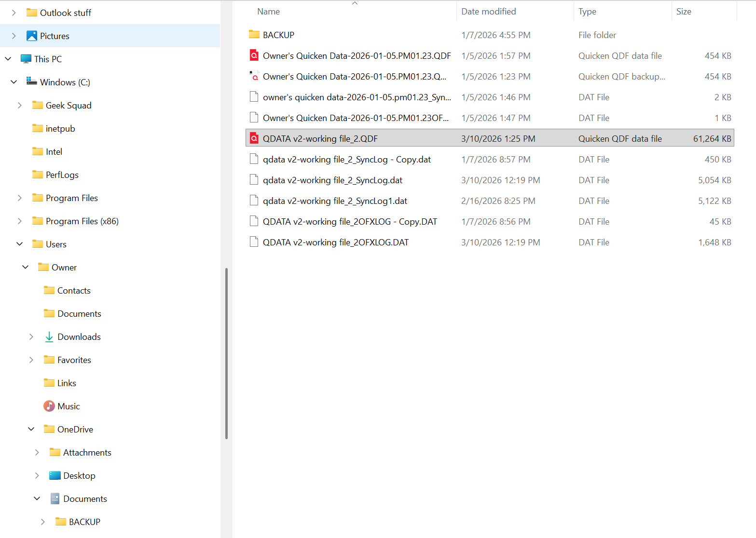Screen dimensions: 756x538
Task: Select the 'QDATA v2-working file_2.QDF' file name
Action: coord(320,139)
